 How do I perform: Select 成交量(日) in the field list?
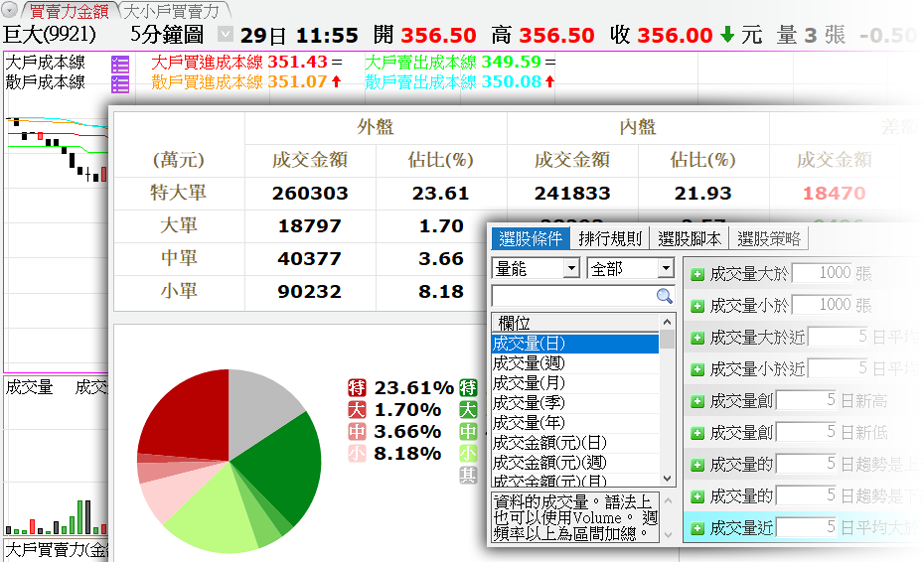(x=575, y=343)
